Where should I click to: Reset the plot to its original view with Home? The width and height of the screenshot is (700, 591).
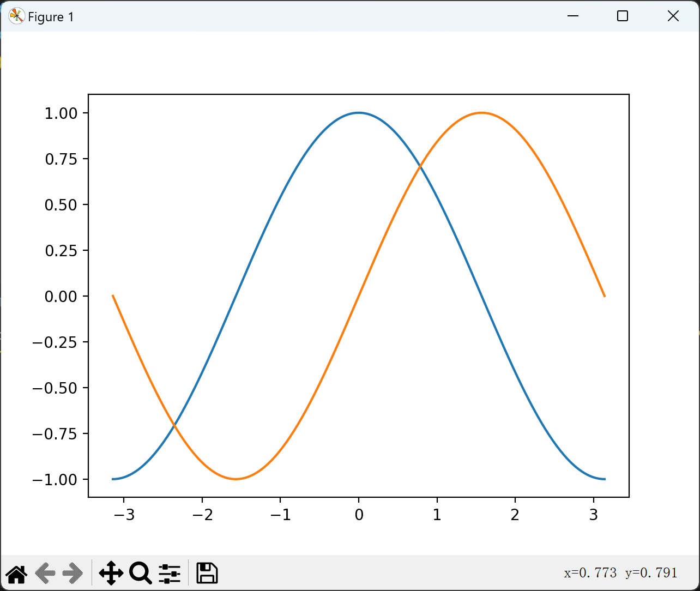tap(16, 573)
